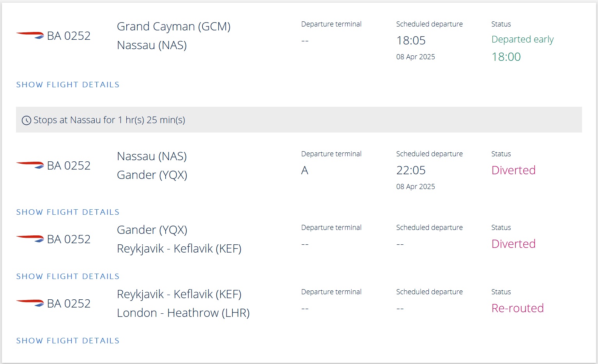
Task: Click the scheduled departure time 18:05
Action: click(410, 40)
